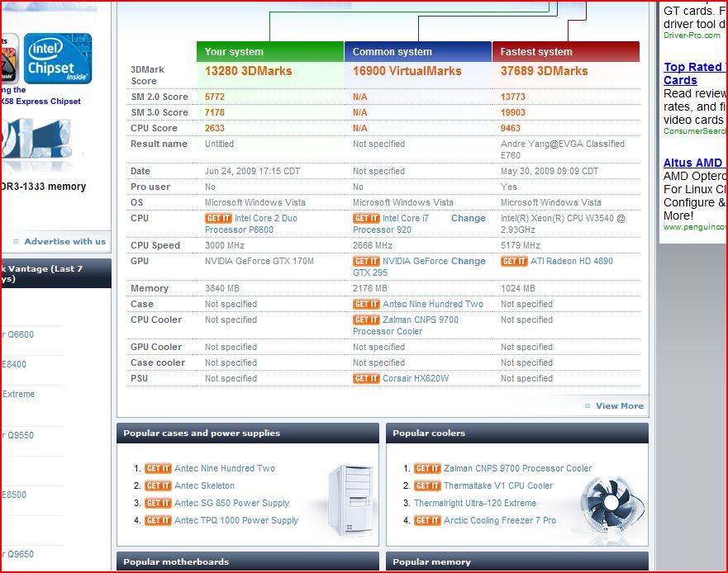The height and width of the screenshot is (573, 728).
Task: Open Antec Nine Hundred Two link in Case row
Action: click(433, 304)
